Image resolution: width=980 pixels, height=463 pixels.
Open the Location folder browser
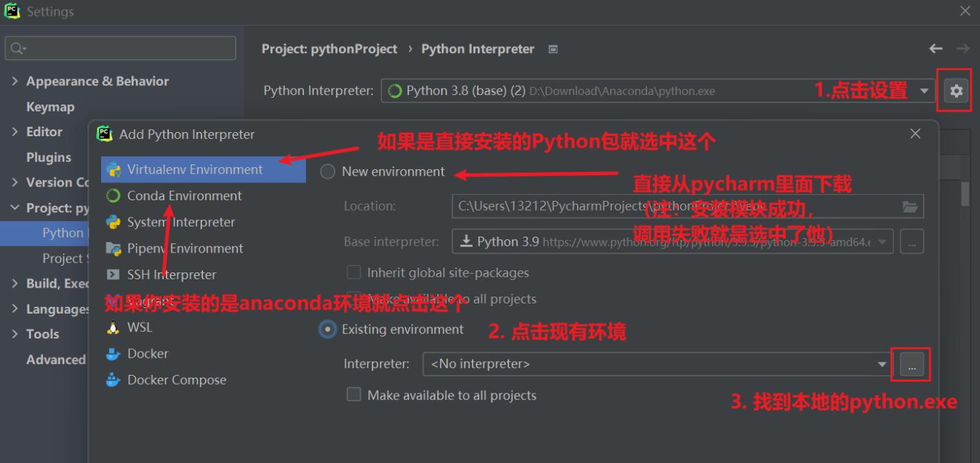click(911, 206)
